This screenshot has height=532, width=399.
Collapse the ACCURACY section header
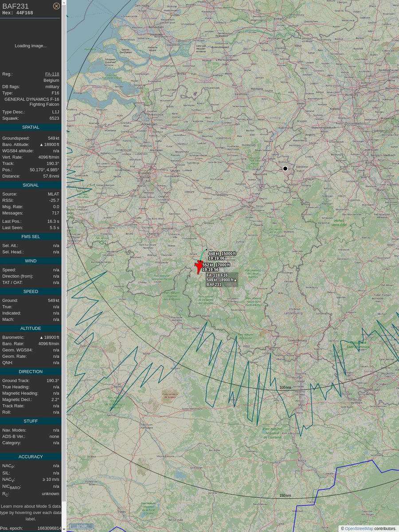(31, 456)
